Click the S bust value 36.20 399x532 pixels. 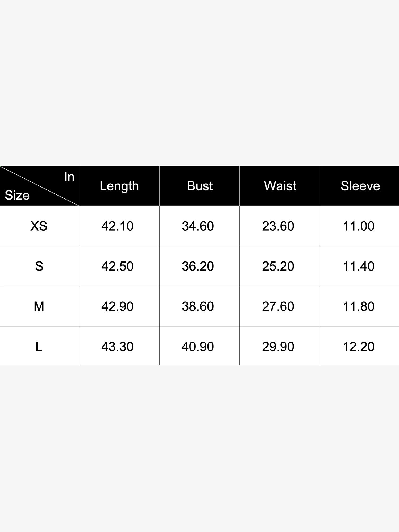pyautogui.click(x=198, y=266)
